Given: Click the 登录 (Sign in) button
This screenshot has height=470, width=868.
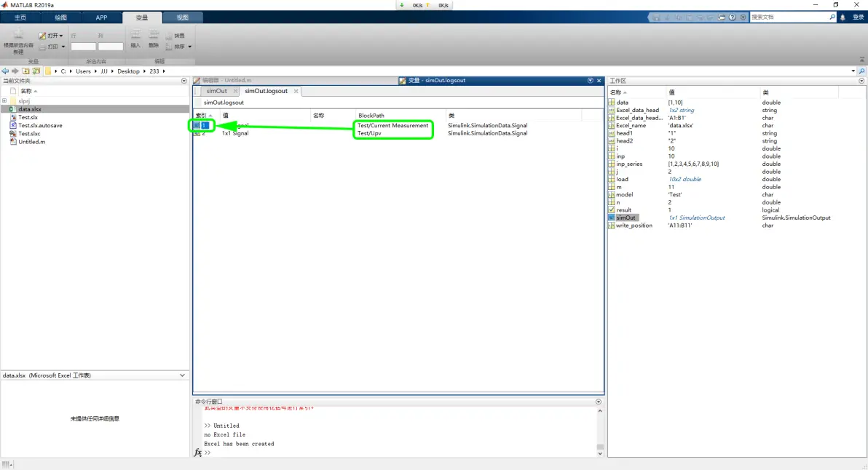Looking at the screenshot, I should pos(858,17).
